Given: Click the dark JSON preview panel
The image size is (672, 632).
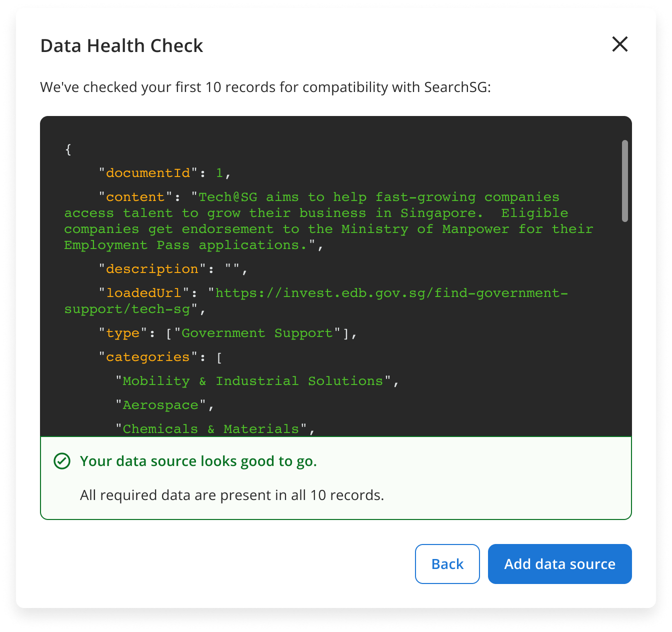Looking at the screenshot, I should tap(336, 275).
